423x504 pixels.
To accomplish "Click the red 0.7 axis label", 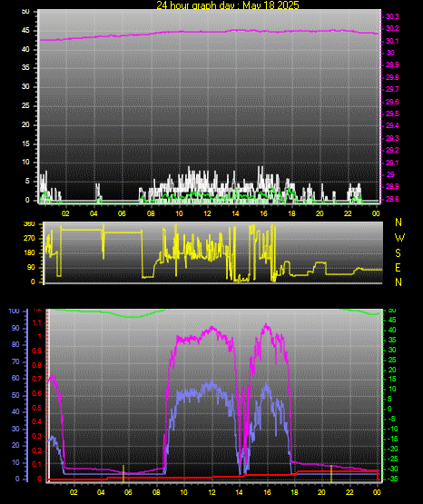I will pyautogui.click(x=37, y=379).
